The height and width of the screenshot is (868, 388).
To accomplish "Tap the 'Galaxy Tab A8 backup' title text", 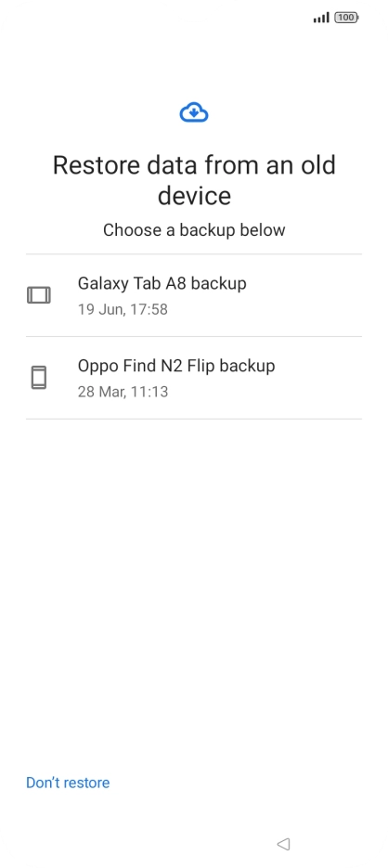I will tap(162, 283).
